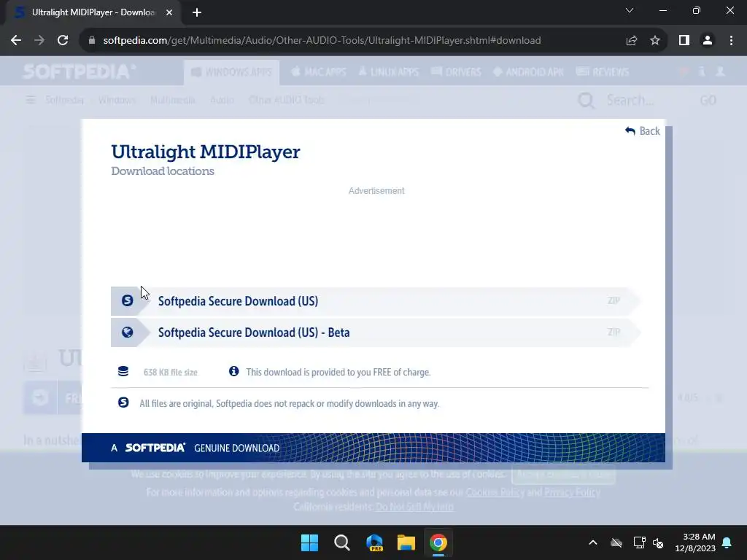This screenshot has width=747, height=560.
Task: Open Reviews section
Action: point(602,72)
